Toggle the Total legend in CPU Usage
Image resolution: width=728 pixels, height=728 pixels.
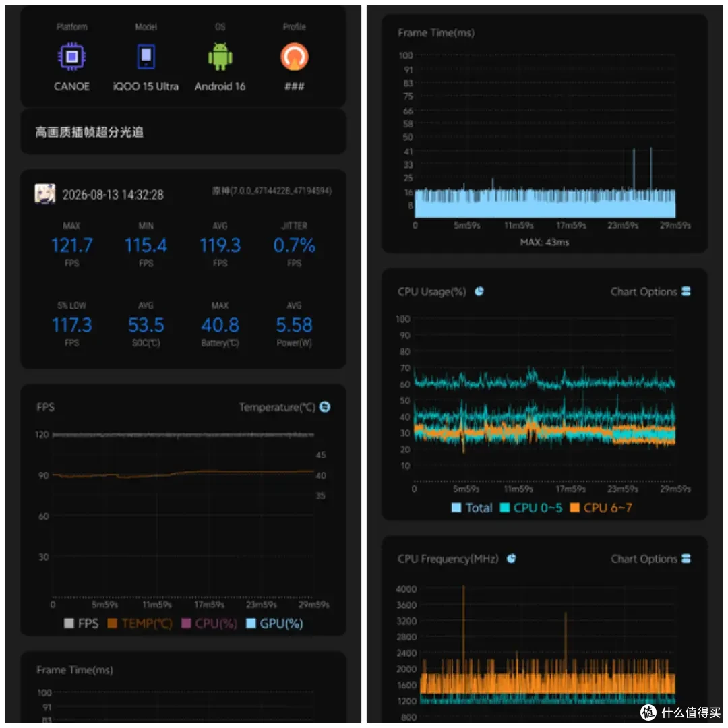[472, 508]
